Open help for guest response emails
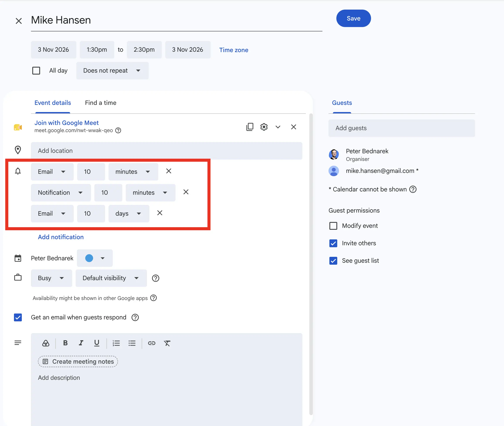The width and height of the screenshot is (504, 426). coord(135,317)
